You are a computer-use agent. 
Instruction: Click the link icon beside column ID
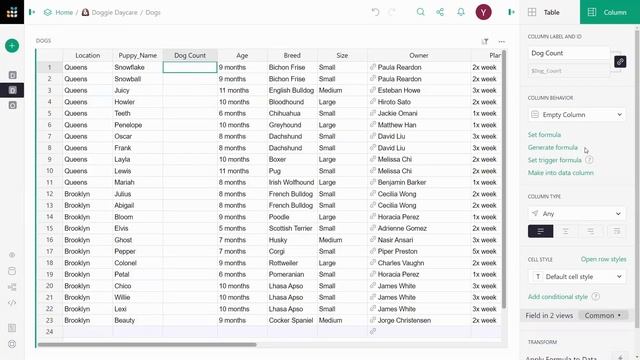coord(620,62)
